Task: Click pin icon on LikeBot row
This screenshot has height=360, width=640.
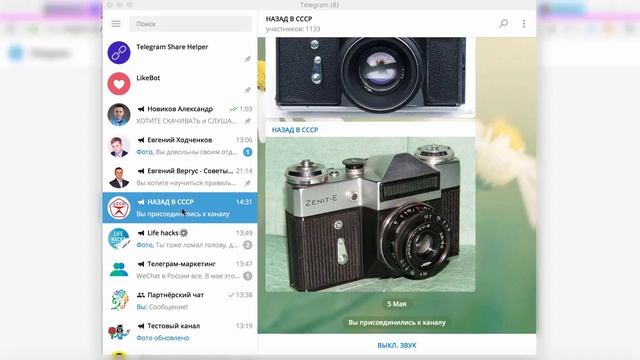Action: point(247,90)
